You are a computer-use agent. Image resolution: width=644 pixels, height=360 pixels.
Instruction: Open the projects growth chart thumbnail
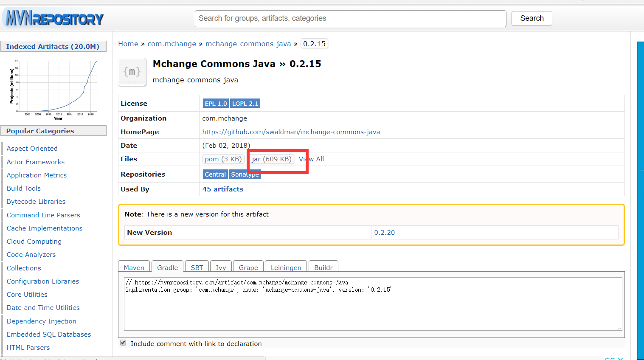click(x=53, y=90)
